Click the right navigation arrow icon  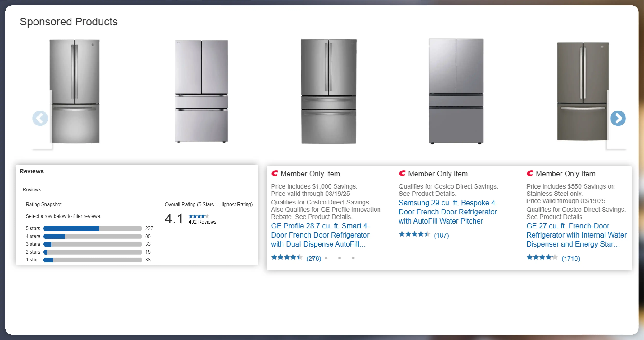click(x=618, y=118)
